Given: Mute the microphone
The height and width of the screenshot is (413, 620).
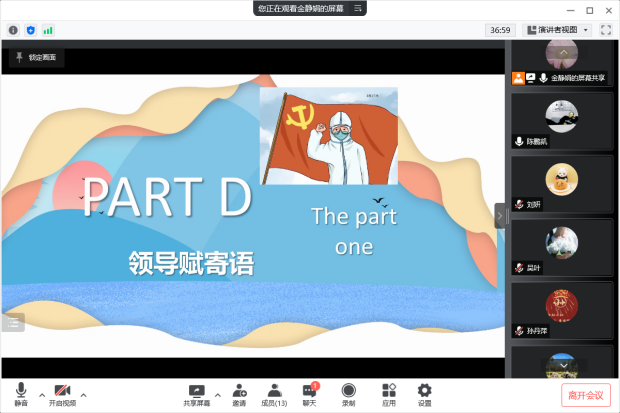Looking at the screenshot, I should click(x=21, y=394).
